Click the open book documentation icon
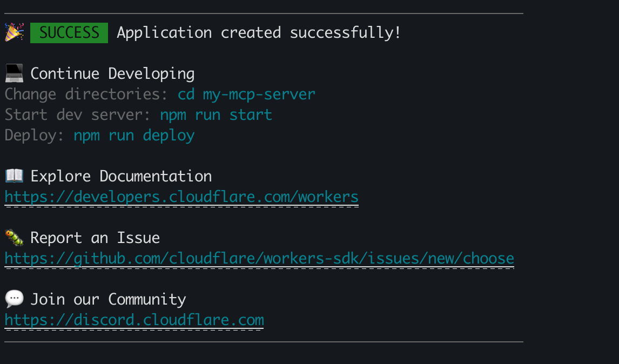Screen dimensions: 619x364 (14, 176)
